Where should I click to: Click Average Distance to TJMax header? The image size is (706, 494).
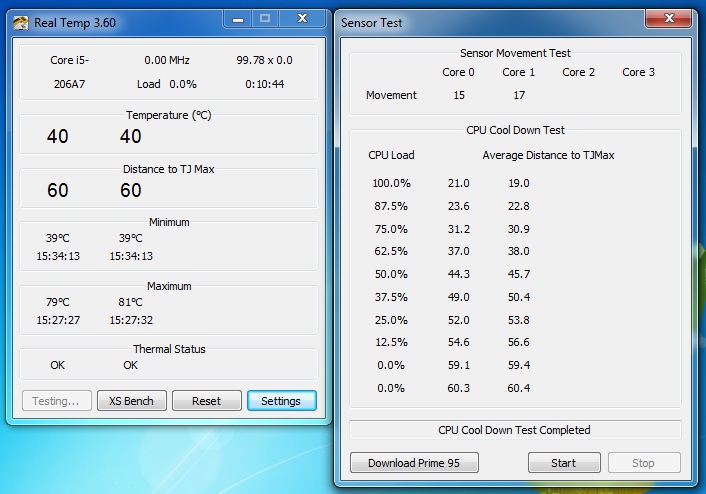[x=548, y=155]
